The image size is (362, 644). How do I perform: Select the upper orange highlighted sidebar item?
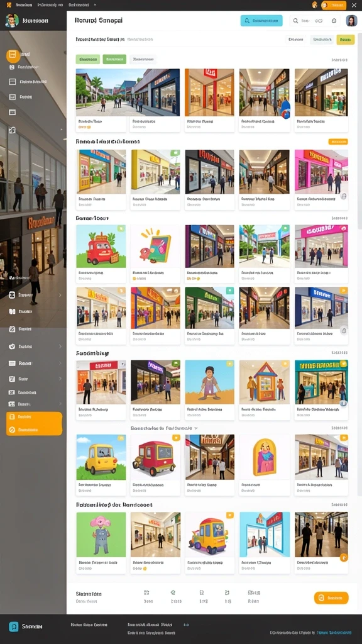(34, 417)
